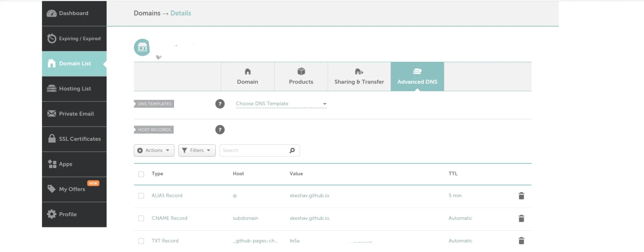
Task: Click the My Offers tag icon
Action: point(52,189)
